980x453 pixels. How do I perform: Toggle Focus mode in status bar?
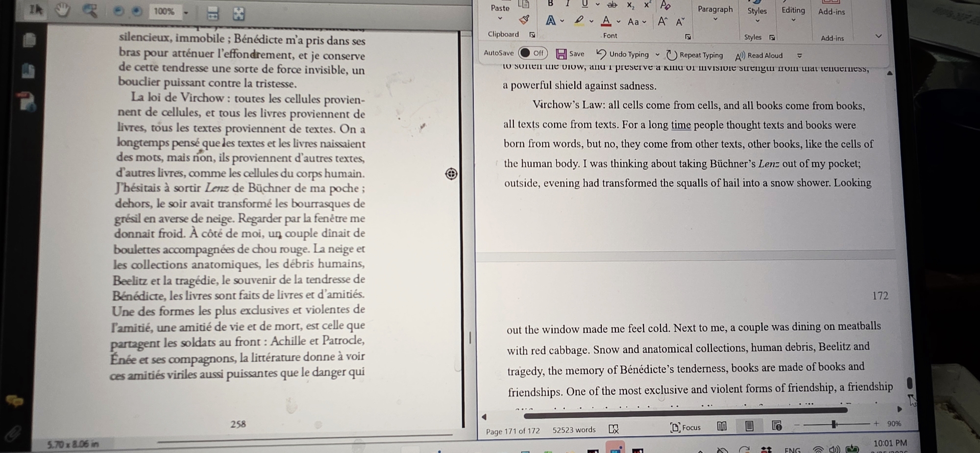pyautogui.click(x=686, y=428)
